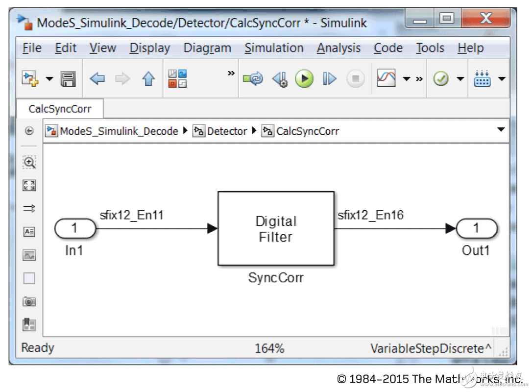Click the Detector breadcrumb link
Screen dimensions: 532x392
[x=227, y=131]
